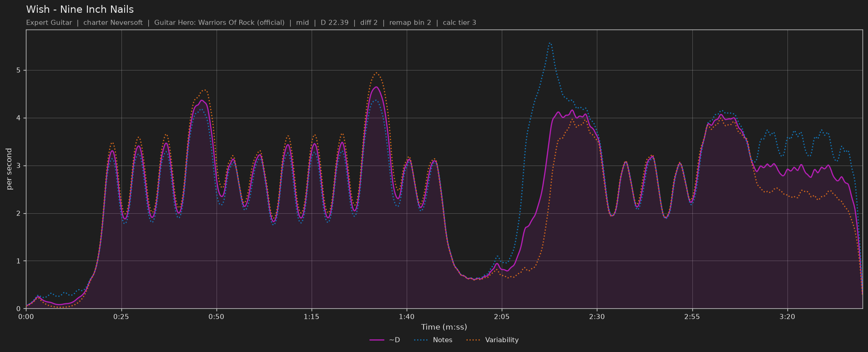Image resolution: width=868 pixels, height=352 pixels.
Task: Click the orange dotted Variability legend swatch
Action: 474,340
